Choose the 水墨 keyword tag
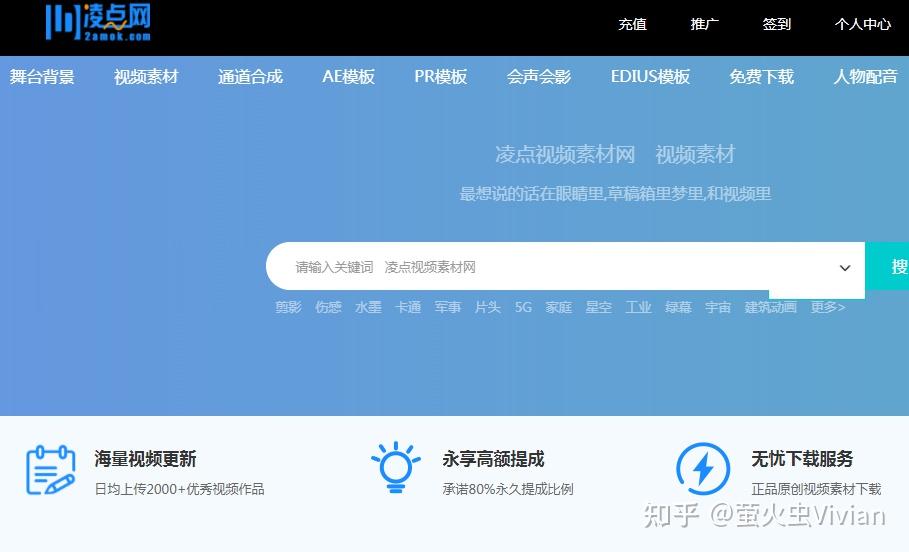Image resolution: width=909 pixels, height=552 pixels. coord(368,307)
